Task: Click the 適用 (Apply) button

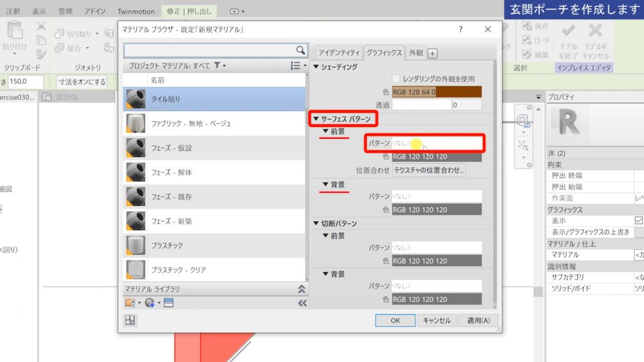Action: pos(479,320)
